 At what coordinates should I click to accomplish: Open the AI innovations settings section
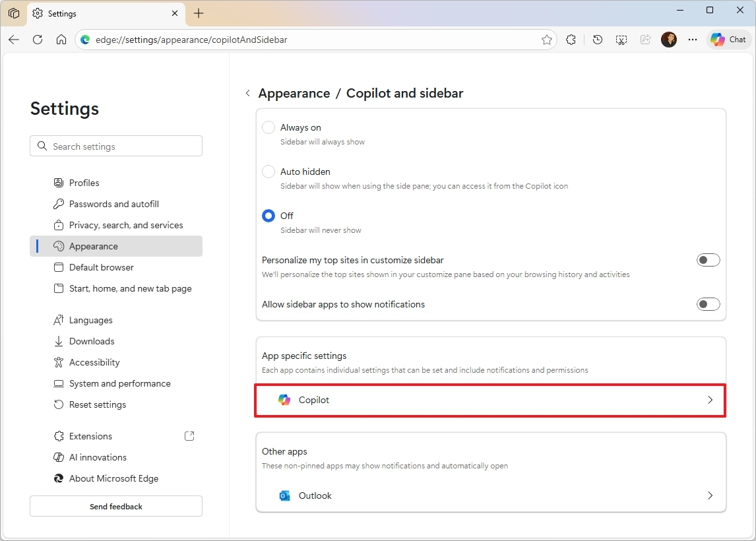pyautogui.click(x=98, y=457)
